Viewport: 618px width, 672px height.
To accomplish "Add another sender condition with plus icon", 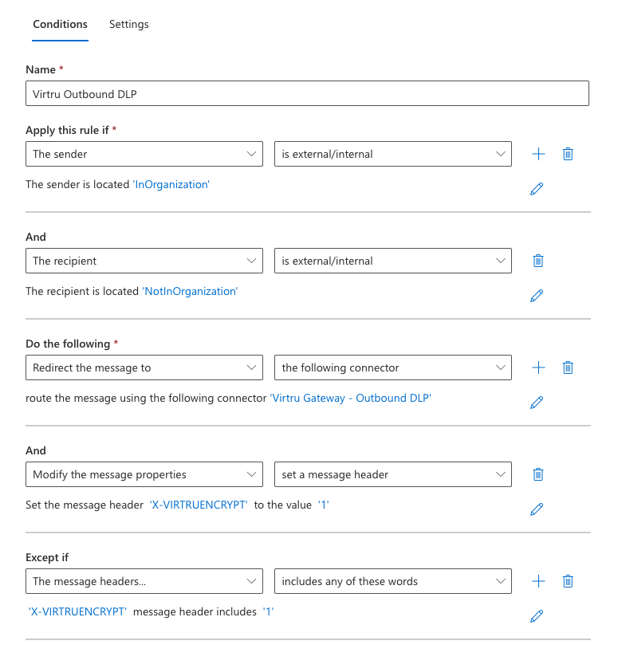I will (538, 154).
